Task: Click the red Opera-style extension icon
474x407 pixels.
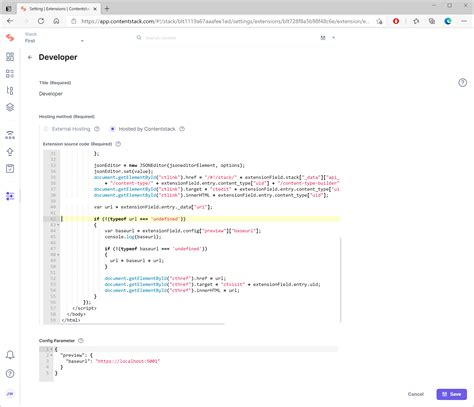Action: point(396,21)
